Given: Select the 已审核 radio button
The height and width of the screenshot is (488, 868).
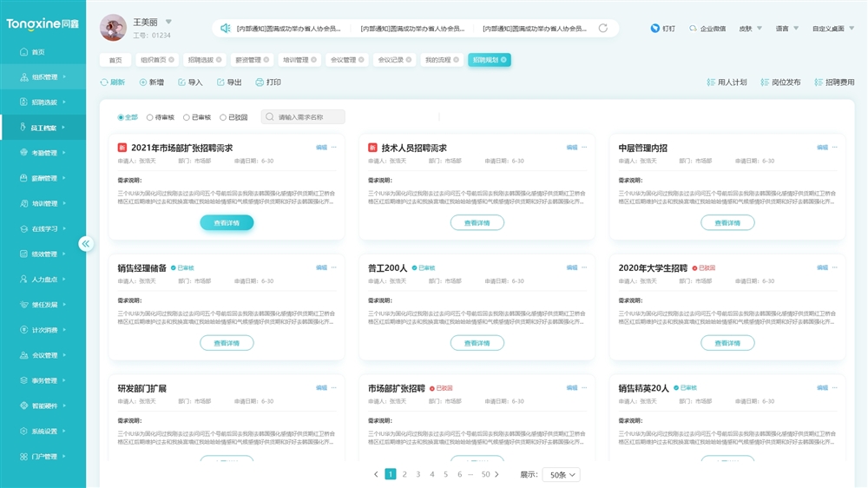Looking at the screenshot, I should (x=187, y=117).
